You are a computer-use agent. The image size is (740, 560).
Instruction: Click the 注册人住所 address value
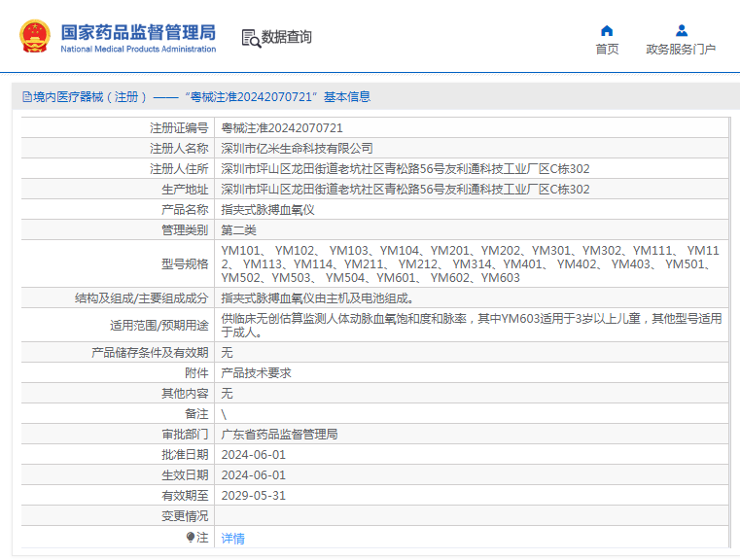405,169
